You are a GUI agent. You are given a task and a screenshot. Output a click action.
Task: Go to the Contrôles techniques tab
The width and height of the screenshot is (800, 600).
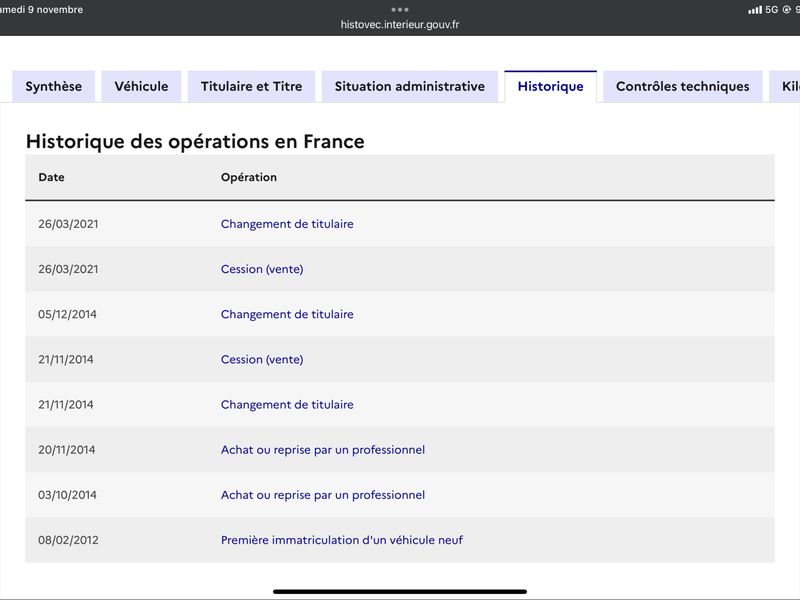[x=683, y=86]
